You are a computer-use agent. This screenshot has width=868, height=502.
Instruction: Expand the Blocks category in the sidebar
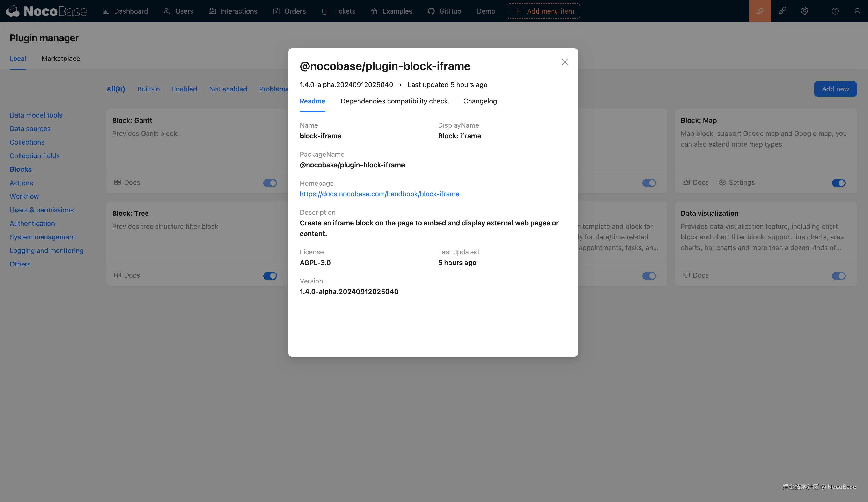point(20,169)
